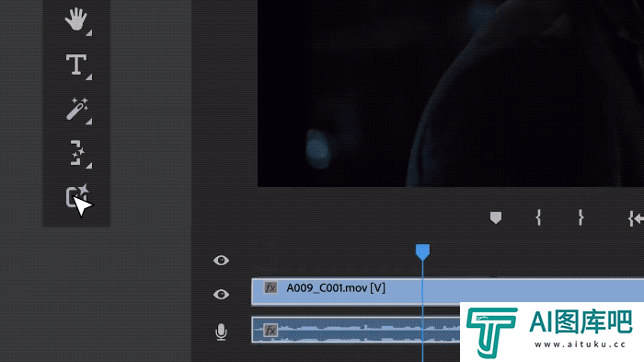The height and width of the screenshot is (362, 644).
Task: Select the magic wand sparkle tool
Action: 76,109
